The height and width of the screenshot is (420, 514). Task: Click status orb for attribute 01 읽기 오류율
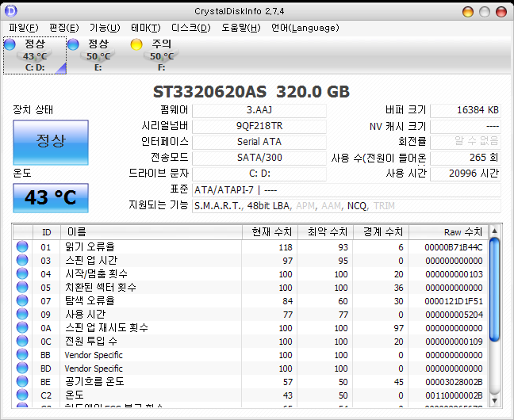(x=22, y=246)
